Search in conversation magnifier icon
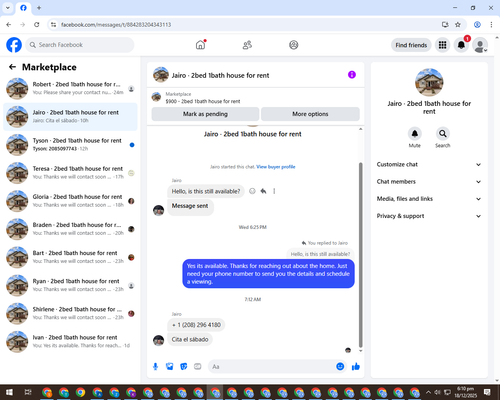 pyautogui.click(x=443, y=134)
